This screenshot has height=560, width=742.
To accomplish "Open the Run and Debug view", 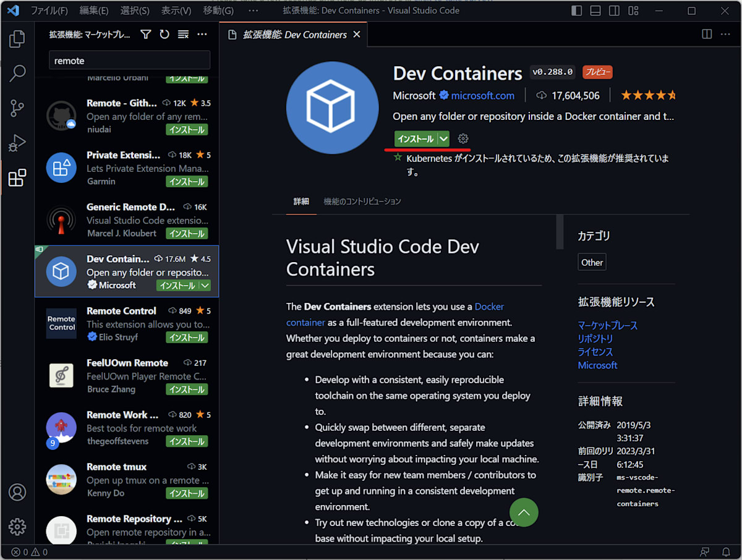I will point(17,143).
